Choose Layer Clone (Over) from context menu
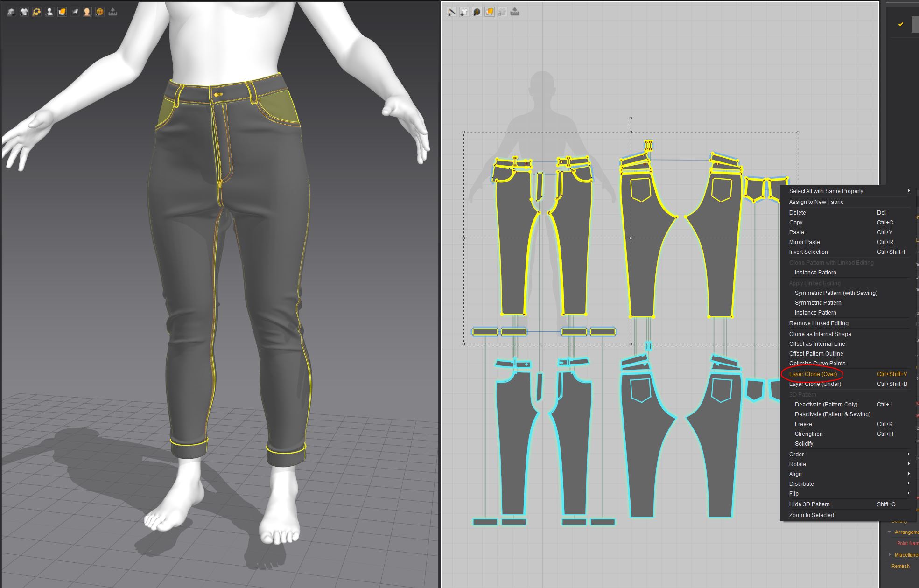Image resolution: width=919 pixels, height=588 pixels. tap(813, 374)
